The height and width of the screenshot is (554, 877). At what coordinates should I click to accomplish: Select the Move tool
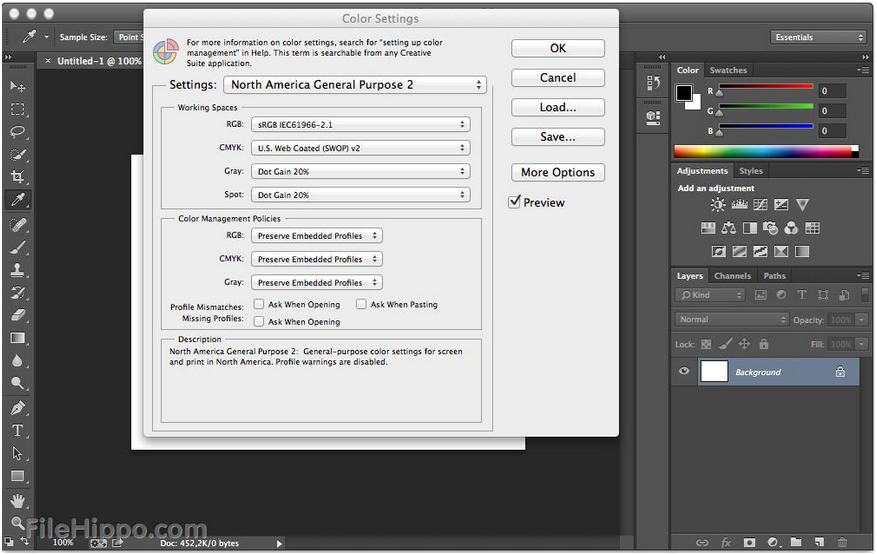pyautogui.click(x=17, y=86)
